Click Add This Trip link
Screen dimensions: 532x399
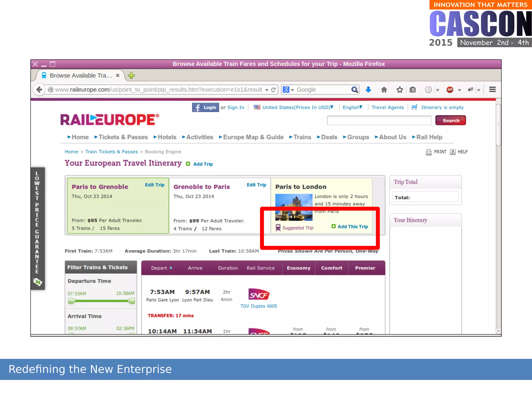point(353,227)
